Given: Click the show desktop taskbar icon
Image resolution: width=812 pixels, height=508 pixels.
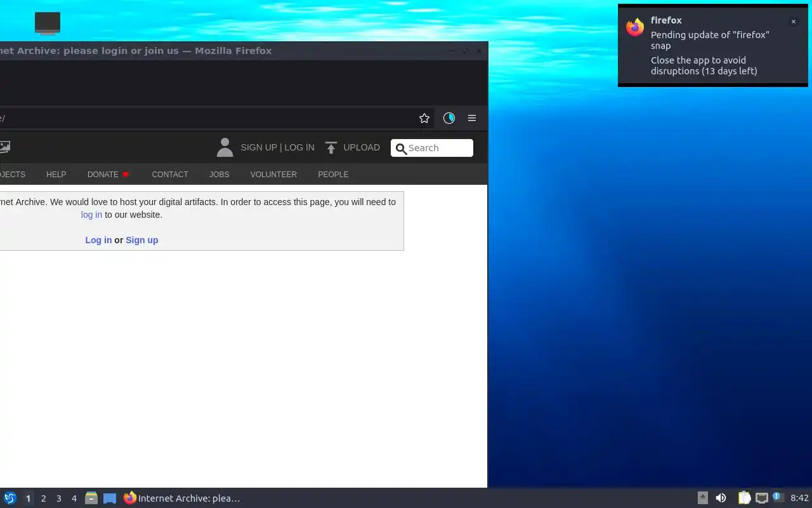Looking at the screenshot, I should tap(110, 498).
